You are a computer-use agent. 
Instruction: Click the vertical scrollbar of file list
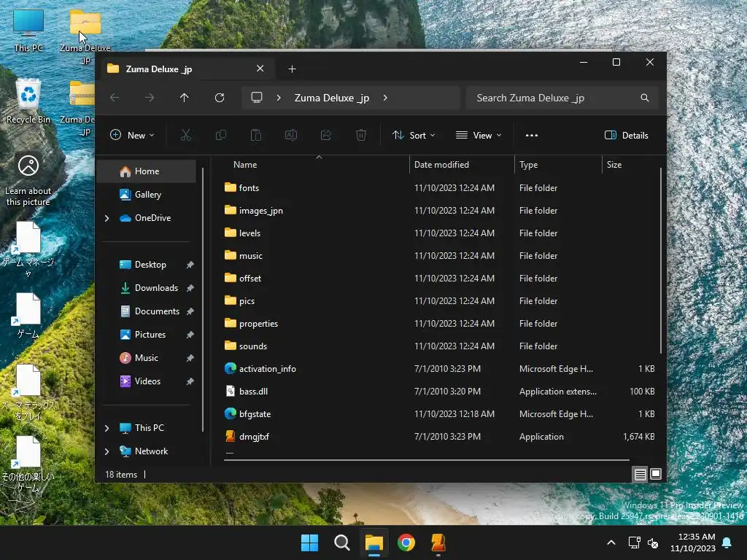[x=661, y=260]
